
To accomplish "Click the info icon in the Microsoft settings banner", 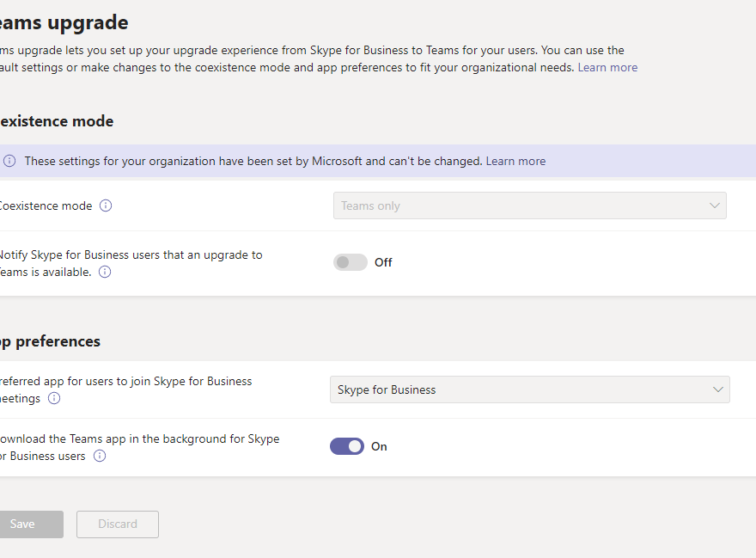I will [x=9, y=161].
